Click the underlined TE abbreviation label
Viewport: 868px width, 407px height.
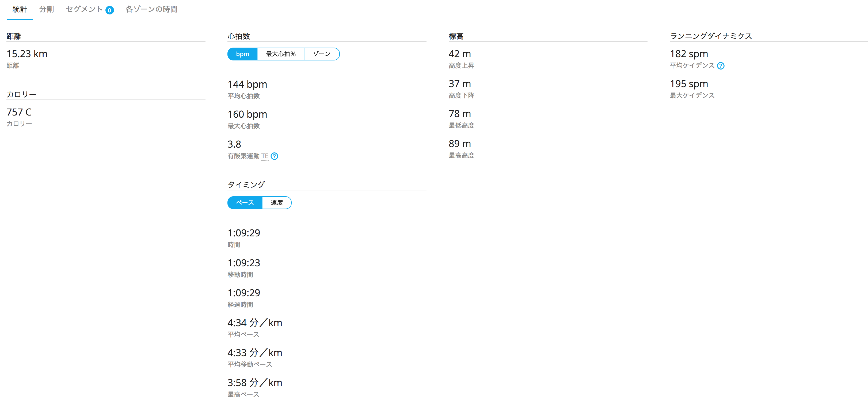coord(265,156)
